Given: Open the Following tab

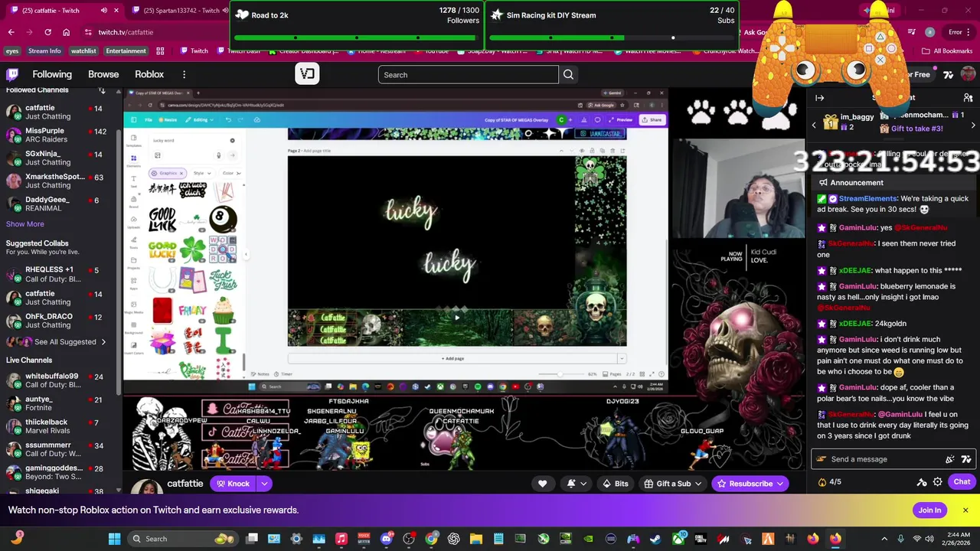Looking at the screenshot, I should click(52, 74).
